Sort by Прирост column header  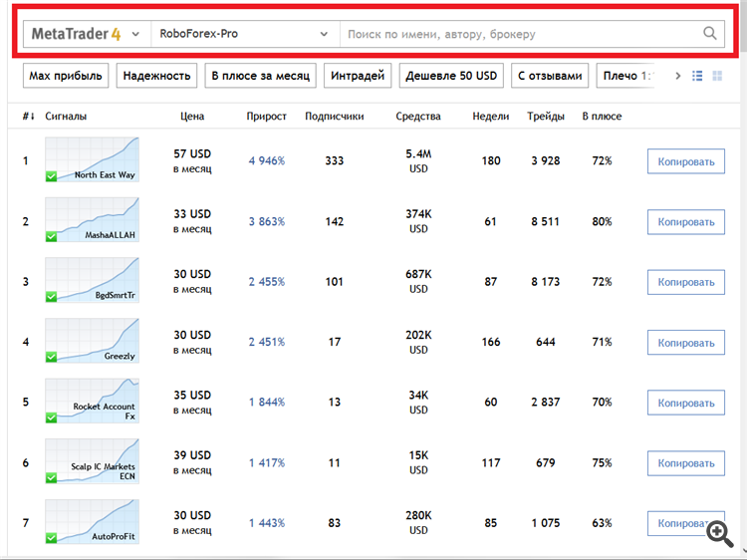point(266,117)
